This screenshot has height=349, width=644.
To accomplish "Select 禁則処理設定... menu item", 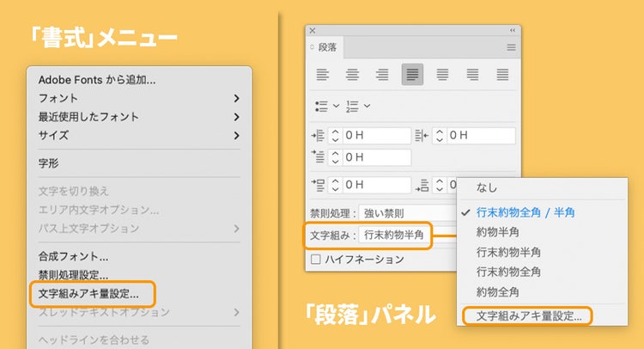I will [139, 274].
